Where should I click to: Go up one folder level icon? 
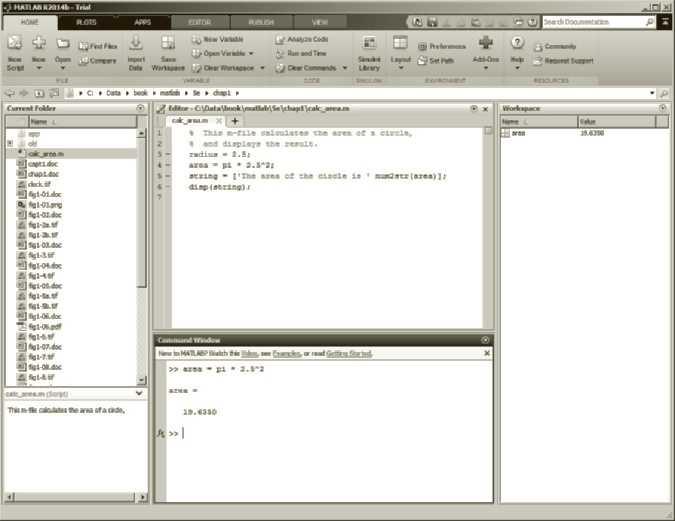(39, 93)
